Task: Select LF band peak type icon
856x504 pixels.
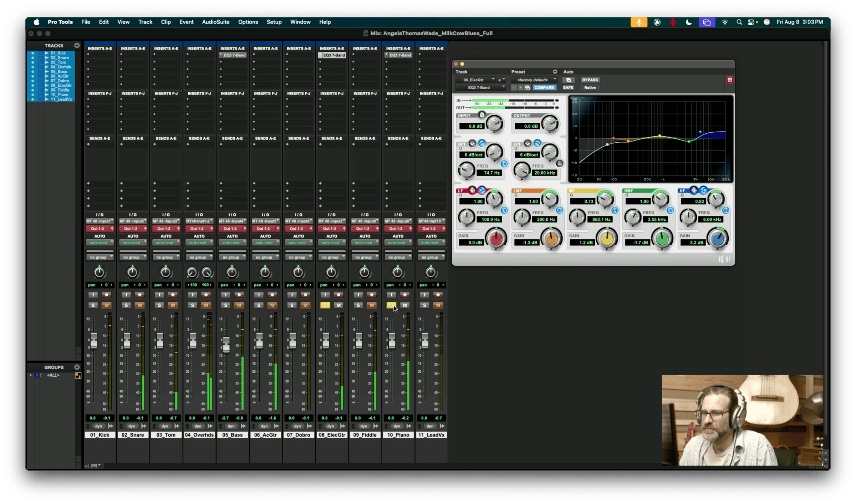Action: [472, 190]
